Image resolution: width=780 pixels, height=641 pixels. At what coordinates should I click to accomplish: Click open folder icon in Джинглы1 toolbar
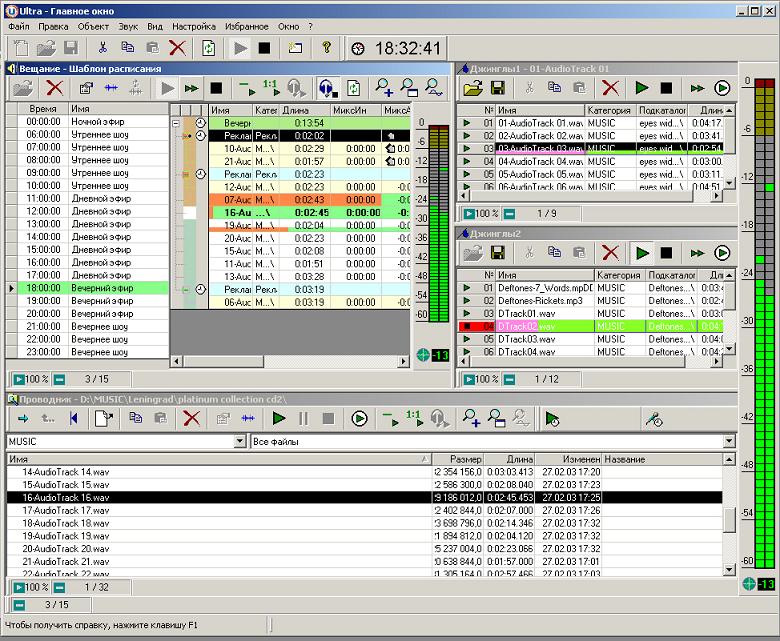point(473,89)
